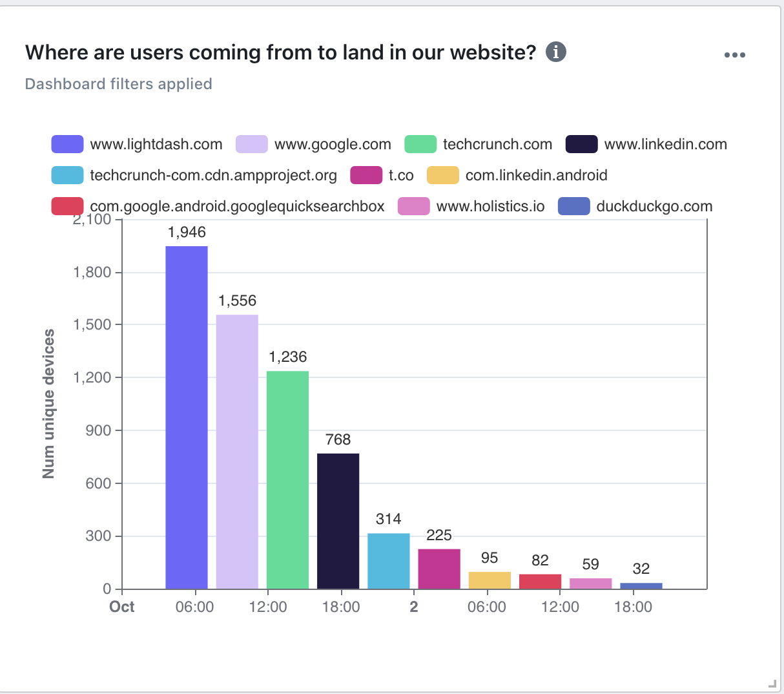Viewport: 784px width, 694px height.
Task: Click the www.lightdash.com legend color chip
Action: (67, 143)
